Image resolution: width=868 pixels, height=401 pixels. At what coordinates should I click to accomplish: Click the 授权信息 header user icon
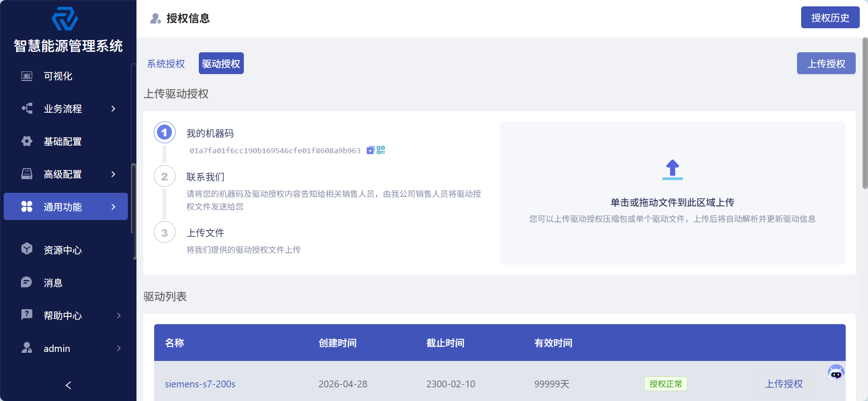[x=156, y=19]
